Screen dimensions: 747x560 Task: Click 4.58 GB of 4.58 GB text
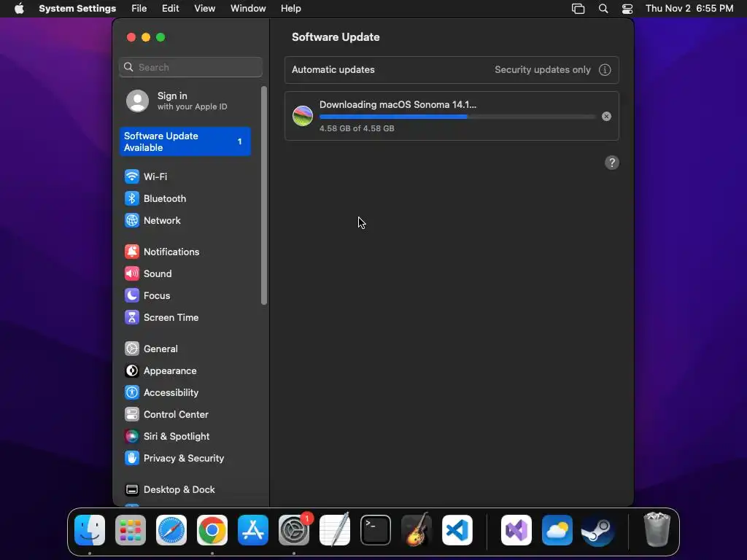357,128
